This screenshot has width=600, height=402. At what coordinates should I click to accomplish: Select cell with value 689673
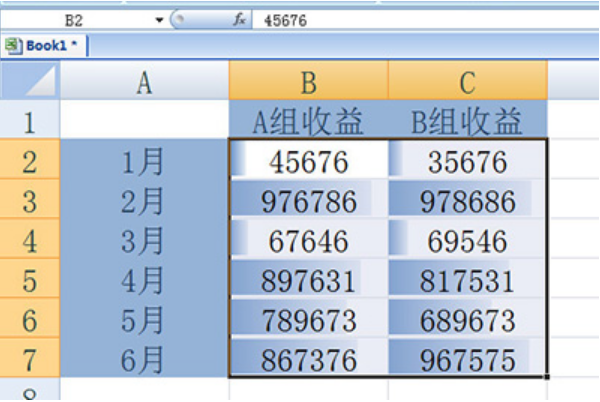tap(468, 318)
